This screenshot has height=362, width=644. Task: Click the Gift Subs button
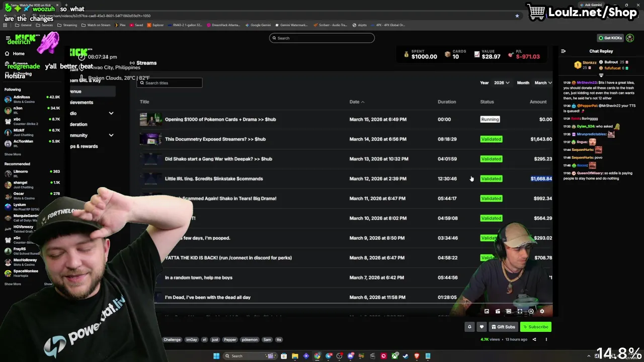point(503,327)
